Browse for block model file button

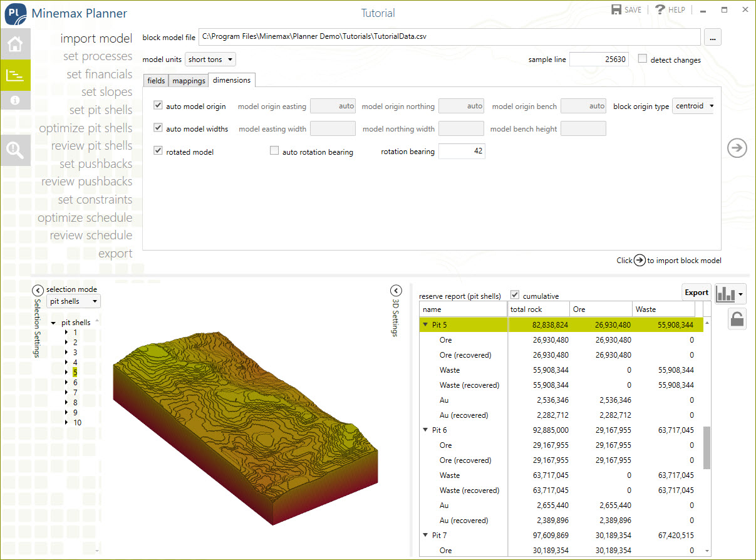tap(713, 38)
